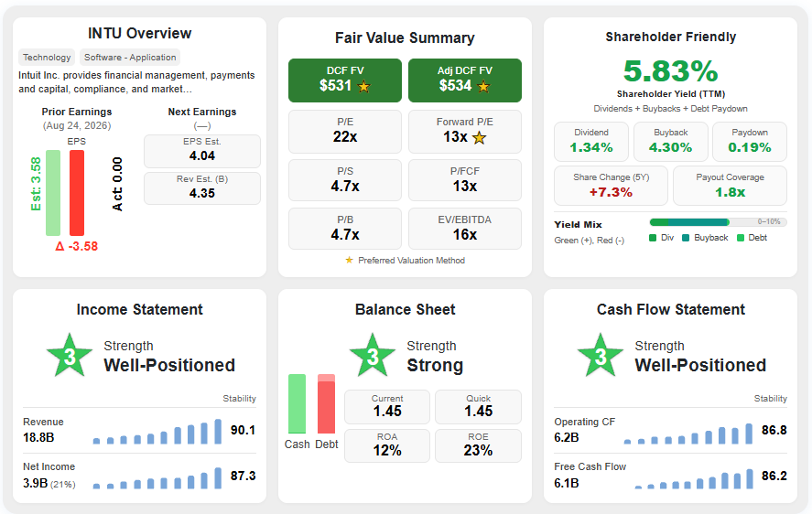The image size is (812, 514).
Task: Click the Dividend 1.34% tile
Action: tap(591, 142)
